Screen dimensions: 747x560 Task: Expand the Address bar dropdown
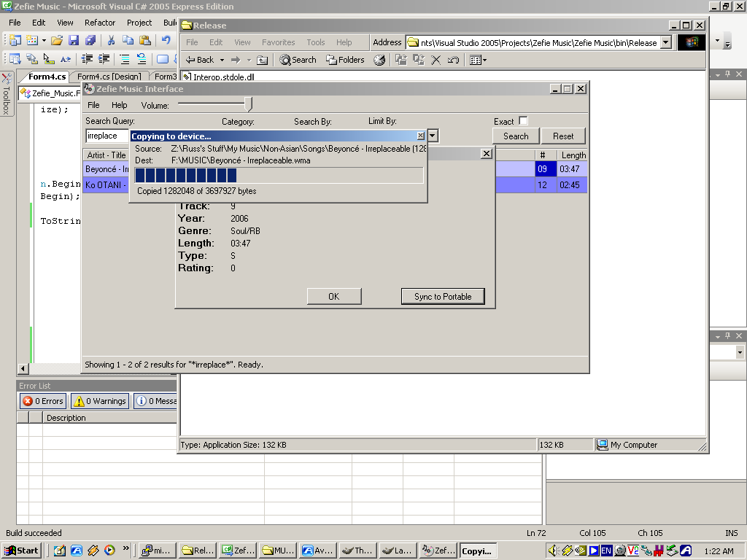pos(665,42)
